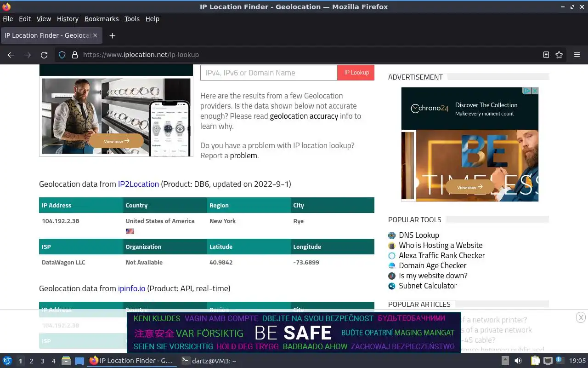
Task: Open the History menu
Action: tap(68, 19)
